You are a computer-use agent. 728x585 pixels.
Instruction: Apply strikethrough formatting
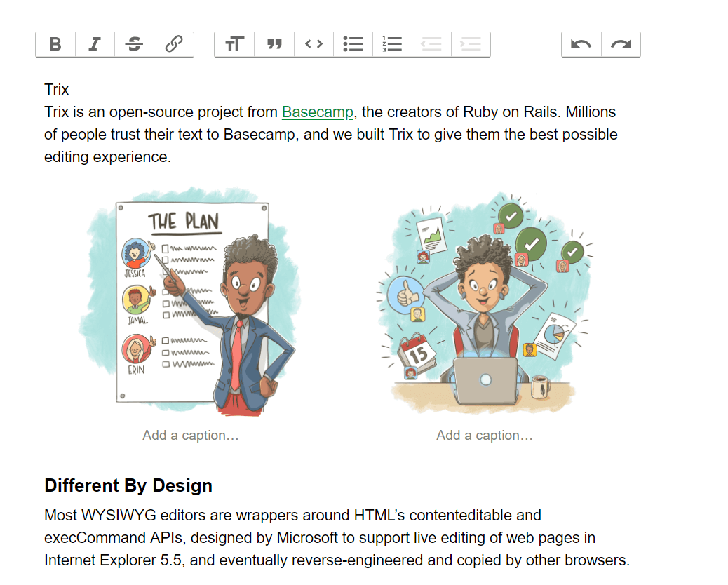[x=134, y=45]
